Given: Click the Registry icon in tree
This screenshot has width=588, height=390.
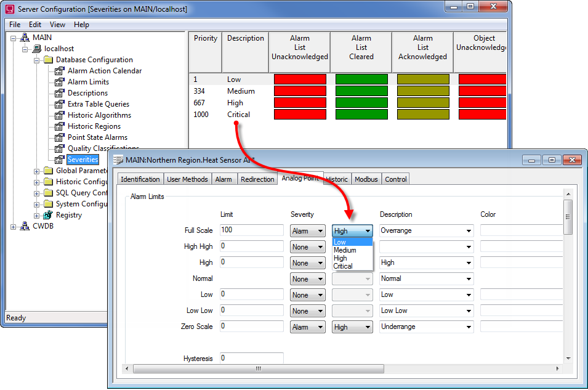Looking at the screenshot, I should [x=48, y=215].
